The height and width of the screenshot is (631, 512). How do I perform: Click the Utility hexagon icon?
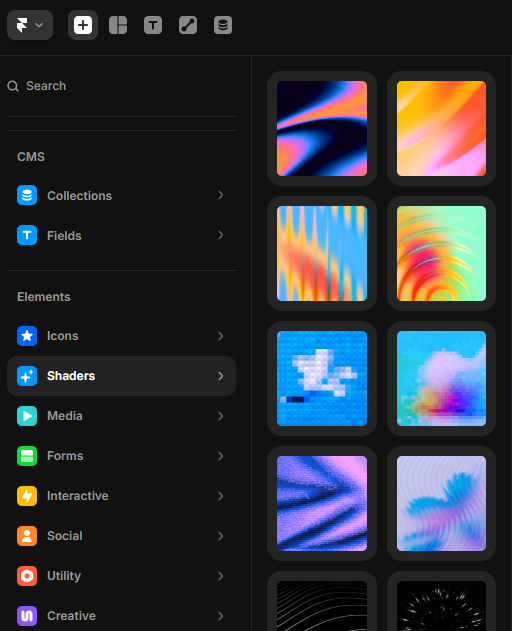pyautogui.click(x=27, y=576)
